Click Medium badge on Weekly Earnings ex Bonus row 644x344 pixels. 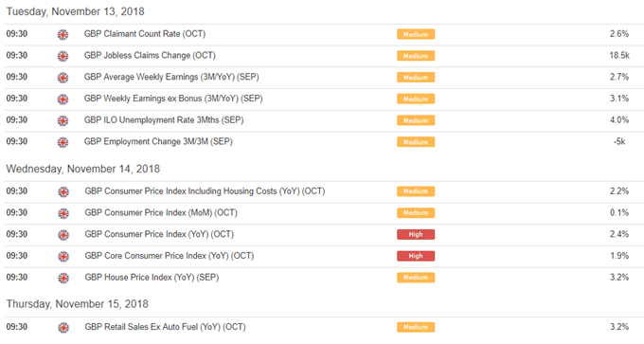coord(416,99)
